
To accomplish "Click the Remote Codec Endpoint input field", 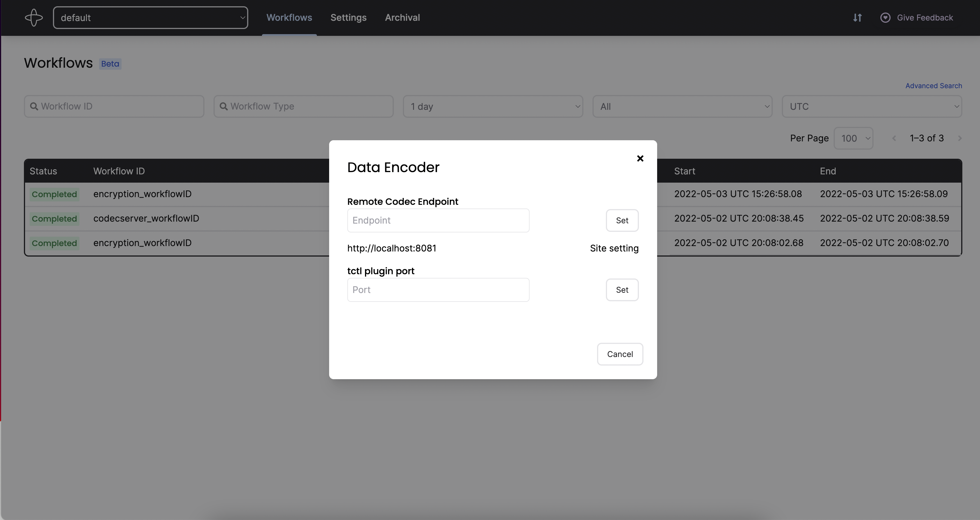I will (438, 220).
